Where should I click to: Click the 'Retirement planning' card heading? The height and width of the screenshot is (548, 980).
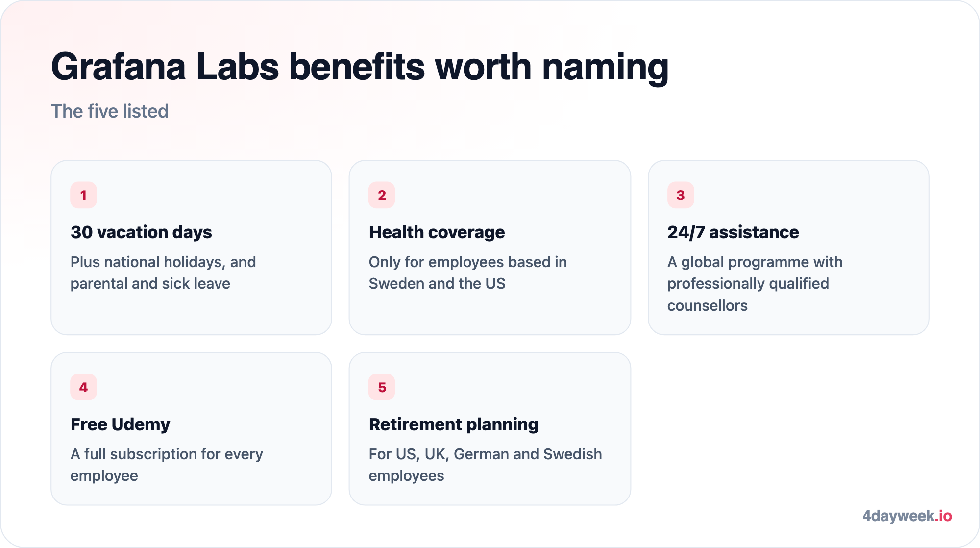pos(454,424)
